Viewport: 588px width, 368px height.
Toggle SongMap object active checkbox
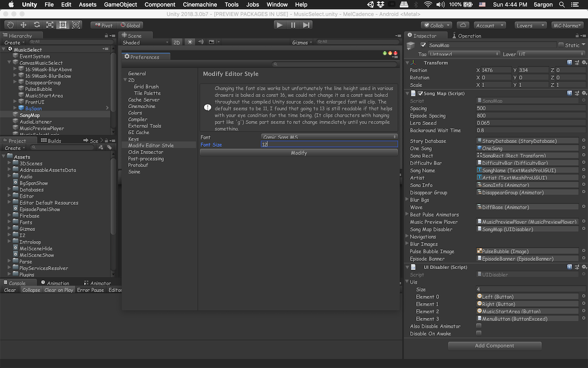click(x=423, y=45)
